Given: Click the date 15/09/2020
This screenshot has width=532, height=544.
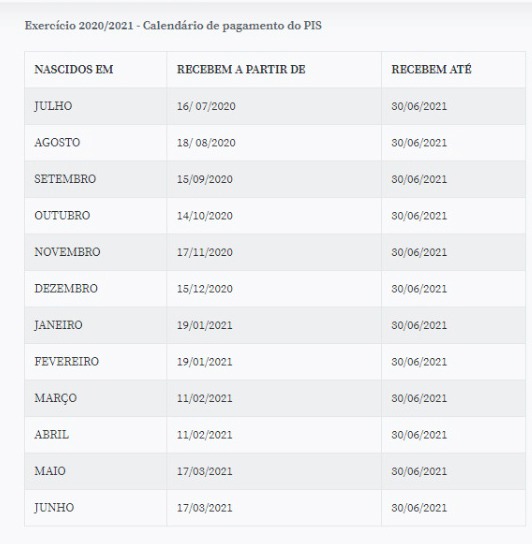Looking at the screenshot, I should pos(205,179).
